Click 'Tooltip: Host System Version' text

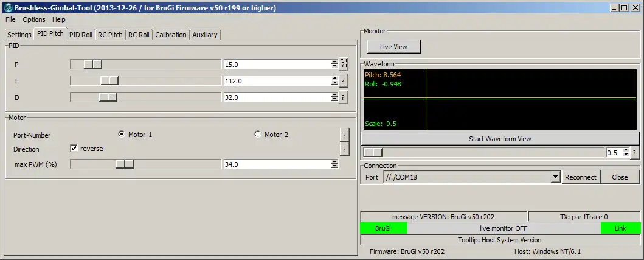tap(500, 240)
